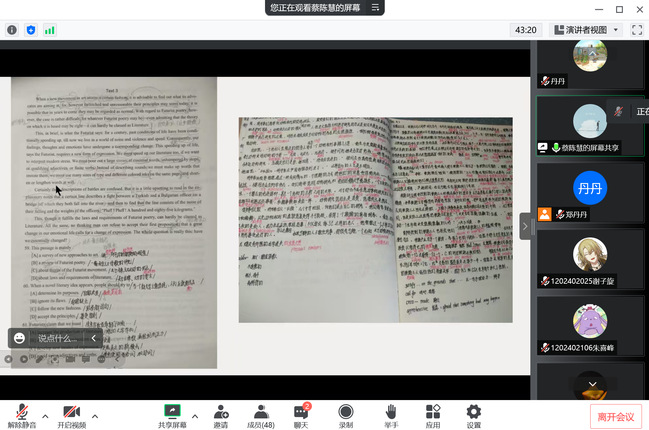Enter fullscreen with the corner brackets icon
The image size is (649, 430).
(x=636, y=30)
